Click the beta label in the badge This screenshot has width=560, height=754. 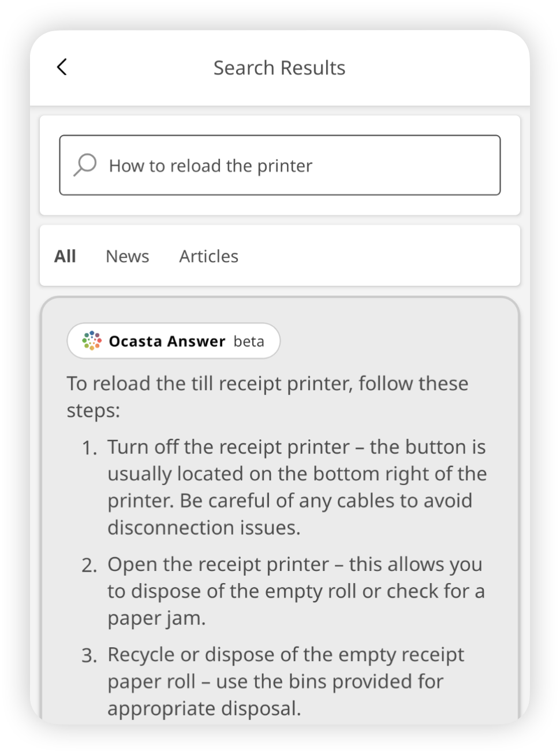point(249,341)
